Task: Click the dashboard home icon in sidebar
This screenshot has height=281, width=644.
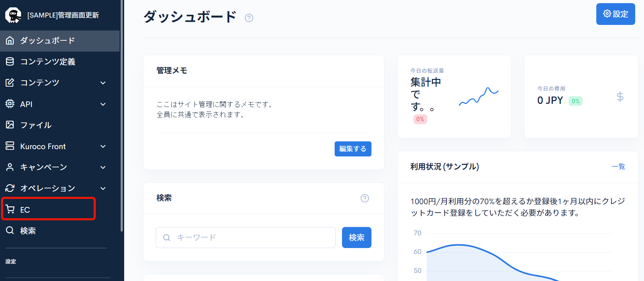Action: 10,41
